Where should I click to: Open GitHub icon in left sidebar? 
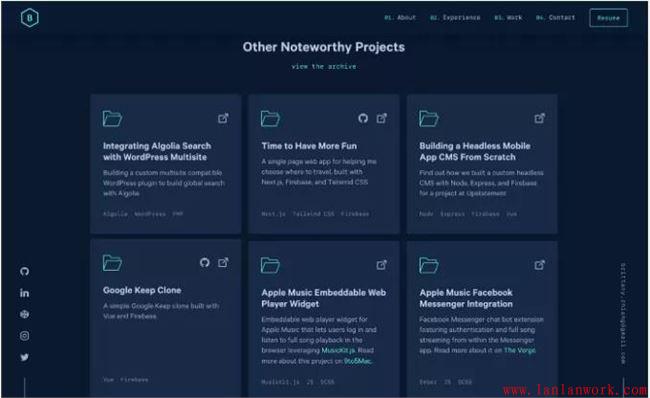(x=24, y=272)
